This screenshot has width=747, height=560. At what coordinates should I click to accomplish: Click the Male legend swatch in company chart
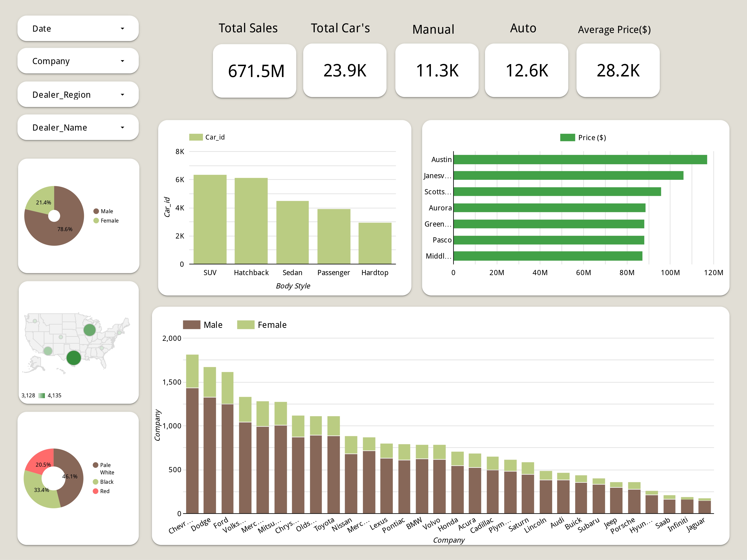[x=191, y=325]
